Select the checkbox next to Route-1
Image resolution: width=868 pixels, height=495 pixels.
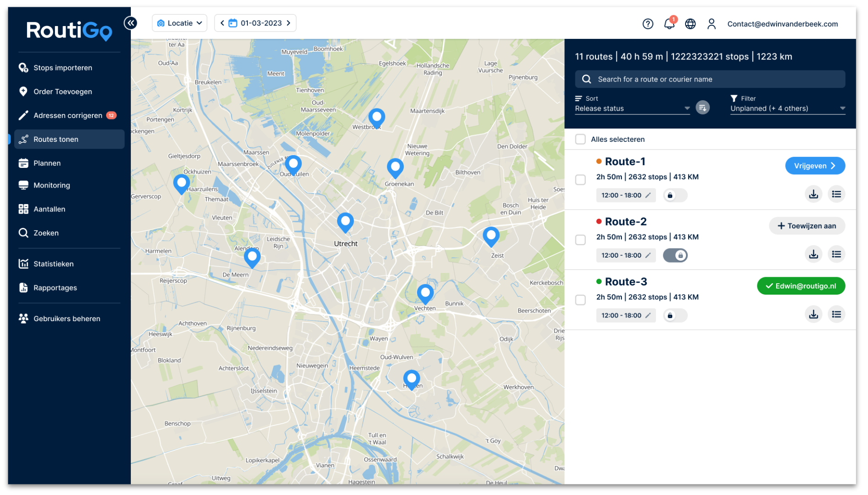coord(580,180)
